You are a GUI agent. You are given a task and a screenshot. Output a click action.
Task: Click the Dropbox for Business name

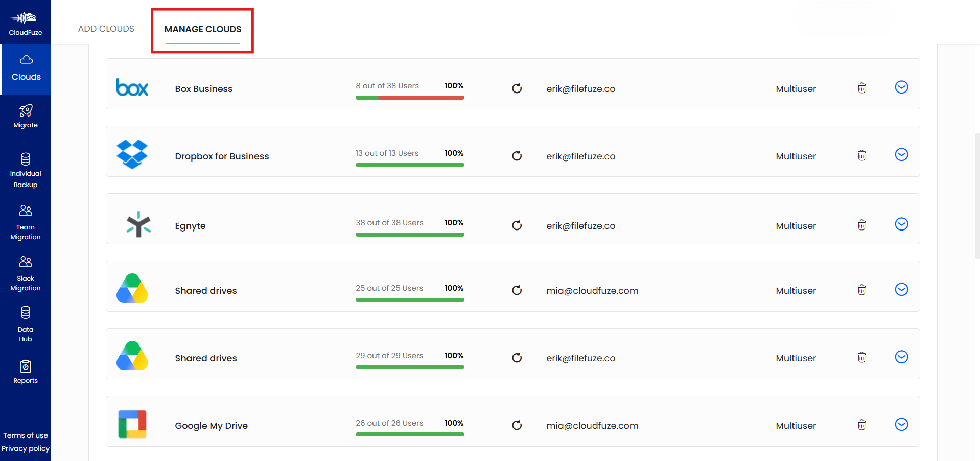coord(222,156)
